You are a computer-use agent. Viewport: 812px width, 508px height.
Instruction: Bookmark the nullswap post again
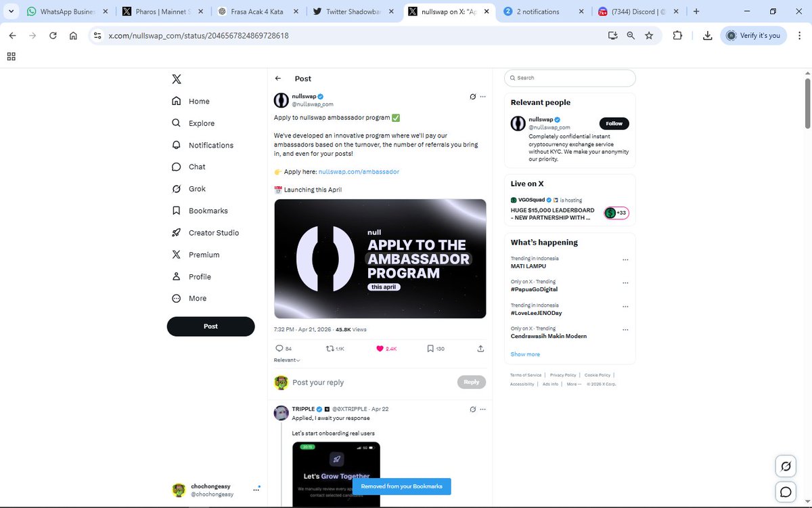[430, 348]
